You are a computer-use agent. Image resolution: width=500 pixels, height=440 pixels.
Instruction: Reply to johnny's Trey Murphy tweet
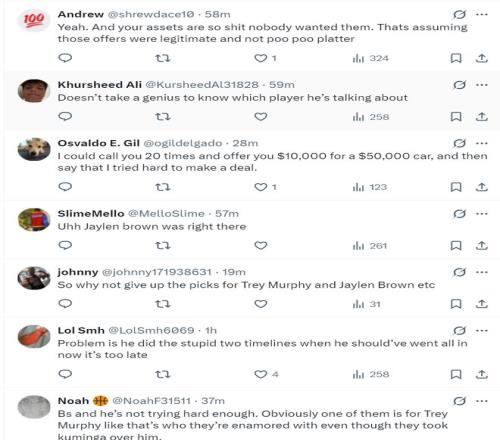coord(65,304)
